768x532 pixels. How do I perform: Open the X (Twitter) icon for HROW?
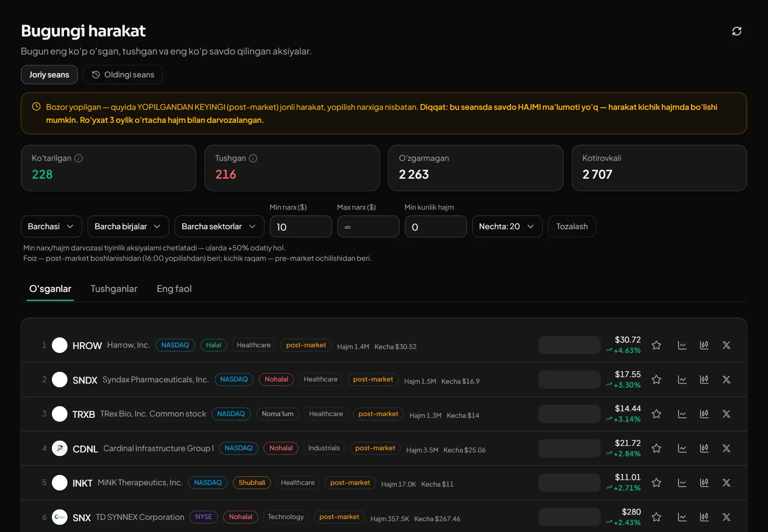tap(726, 345)
